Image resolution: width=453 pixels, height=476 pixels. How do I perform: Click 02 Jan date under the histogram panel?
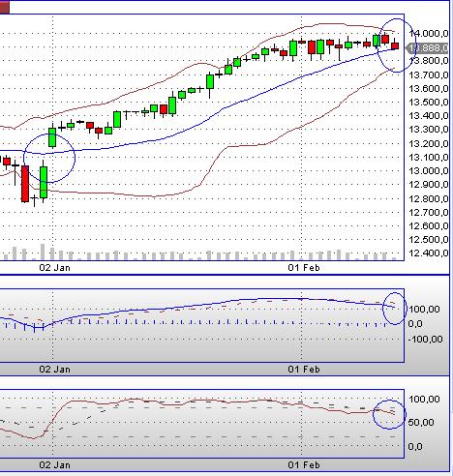click(54, 370)
